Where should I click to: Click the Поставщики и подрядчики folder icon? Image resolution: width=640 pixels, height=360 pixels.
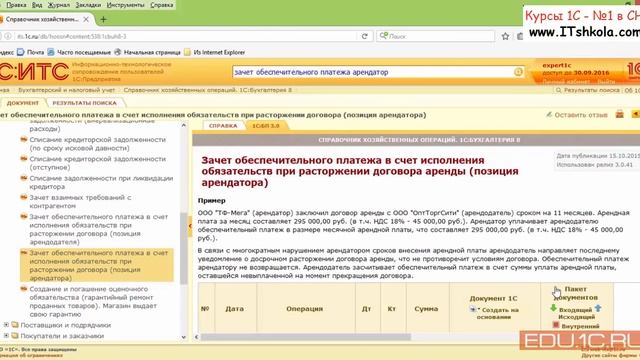15,325
